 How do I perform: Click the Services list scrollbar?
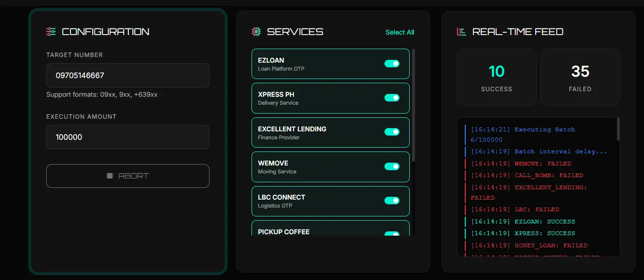pos(413,105)
